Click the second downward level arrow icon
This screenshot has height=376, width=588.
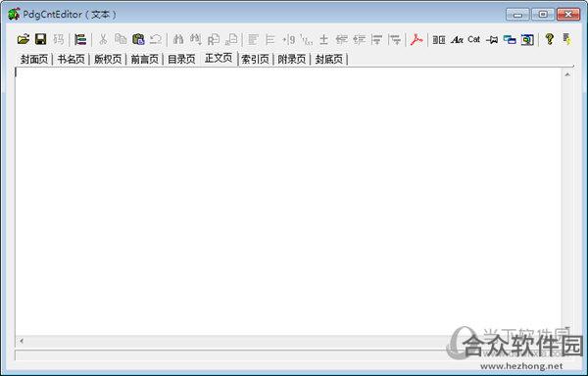395,39
